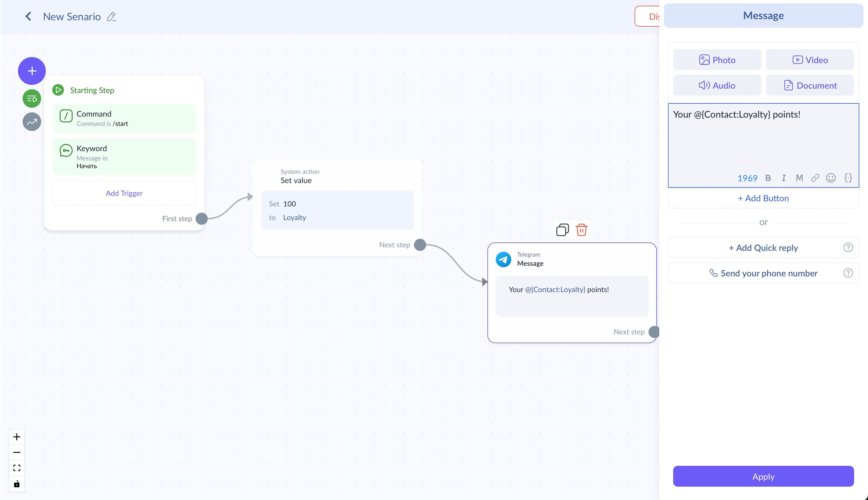868x500 pixels.
Task: Delete the Telegram Message block with trash icon
Action: pos(581,230)
